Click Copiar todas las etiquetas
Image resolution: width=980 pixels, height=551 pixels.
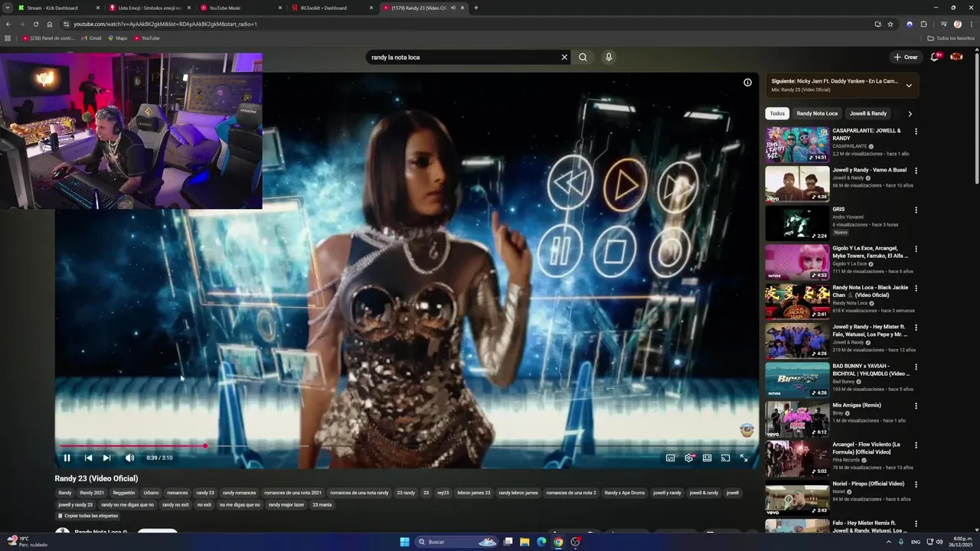(x=87, y=516)
